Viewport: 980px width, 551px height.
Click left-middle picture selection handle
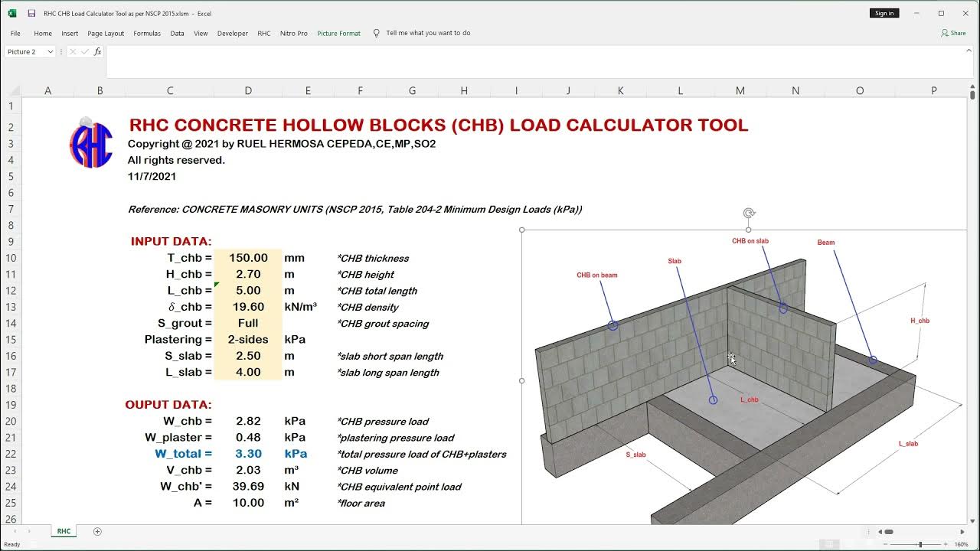(522, 380)
